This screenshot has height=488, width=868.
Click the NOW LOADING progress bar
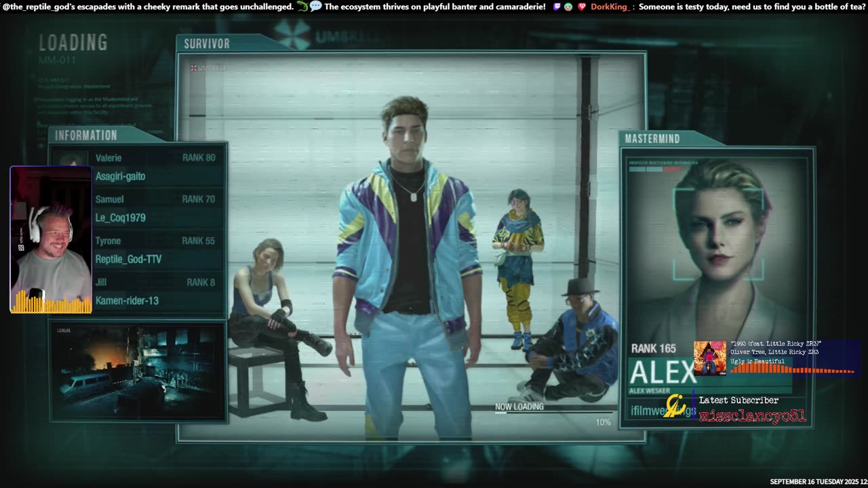(553, 413)
